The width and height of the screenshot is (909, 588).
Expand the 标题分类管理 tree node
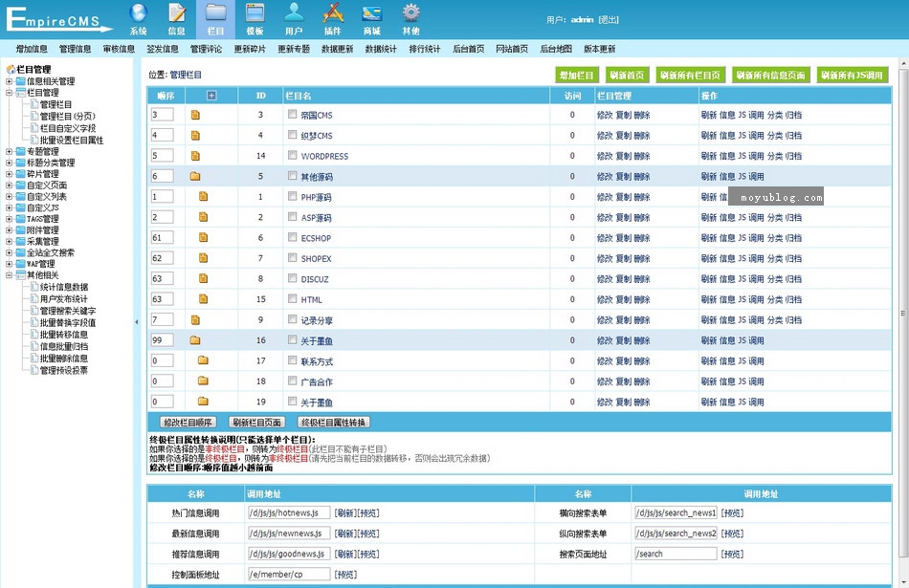click(9, 163)
